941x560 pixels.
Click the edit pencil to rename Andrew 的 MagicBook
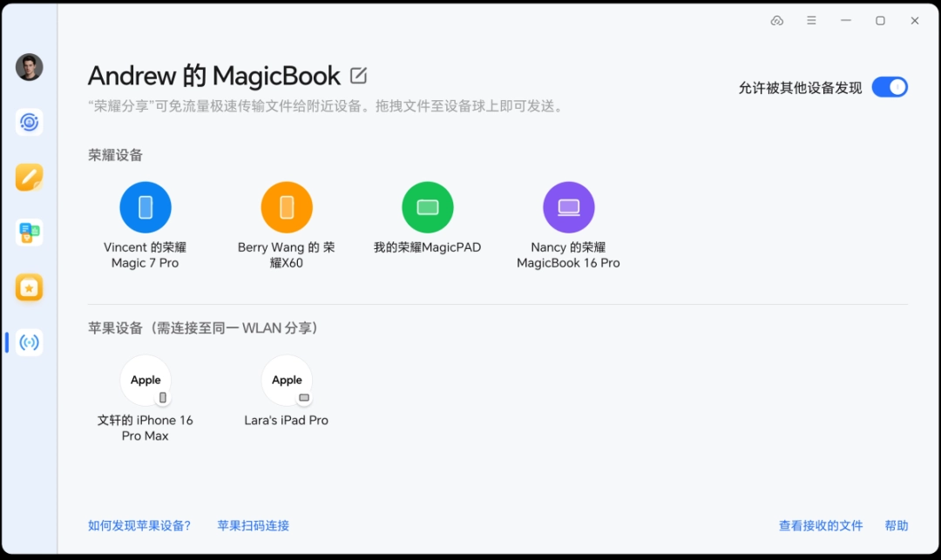[x=359, y=76]
